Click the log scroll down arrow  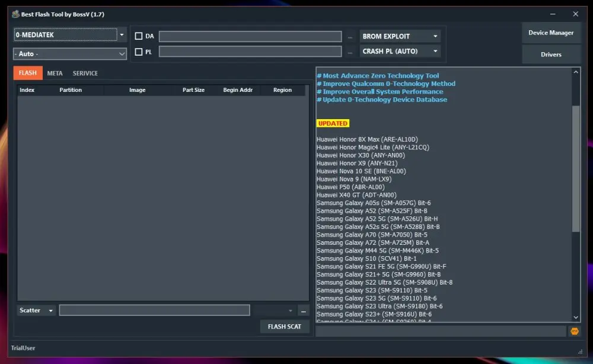[576, 318]
